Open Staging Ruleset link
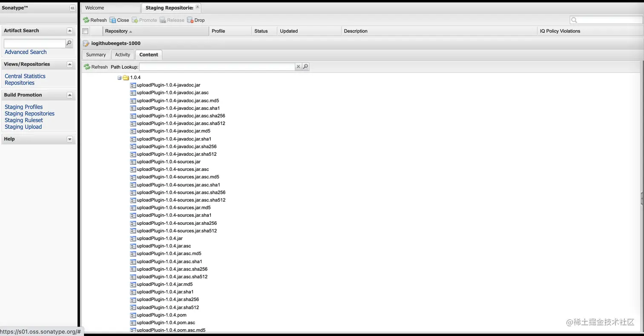The width and height of the screenshot is (644, 336). (24, 120)
